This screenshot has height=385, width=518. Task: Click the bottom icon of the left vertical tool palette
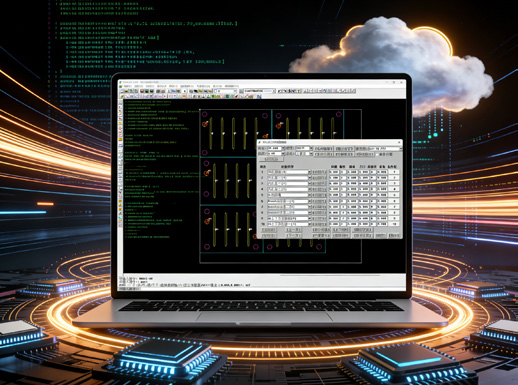click(120, 226)
